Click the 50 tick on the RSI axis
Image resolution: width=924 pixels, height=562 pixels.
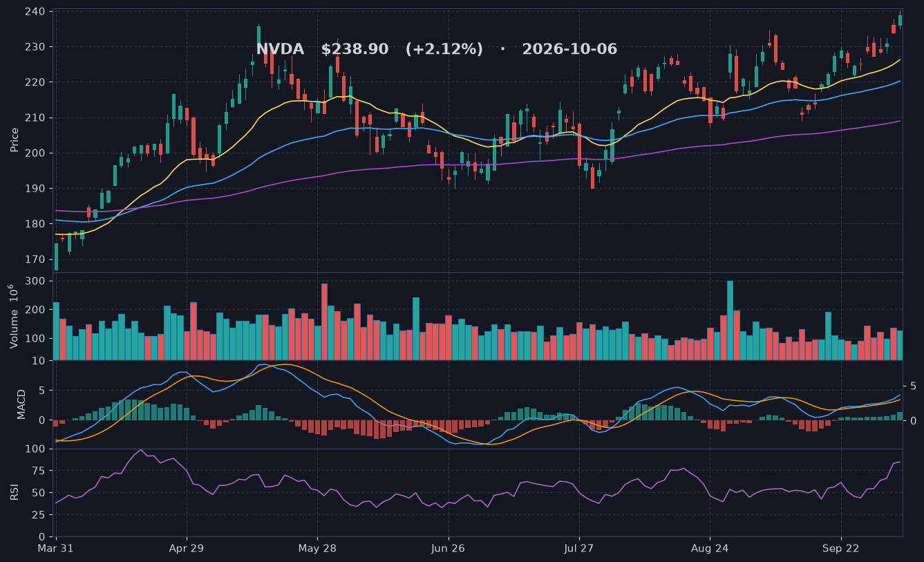pyautogui.click(x=39, y=493)
